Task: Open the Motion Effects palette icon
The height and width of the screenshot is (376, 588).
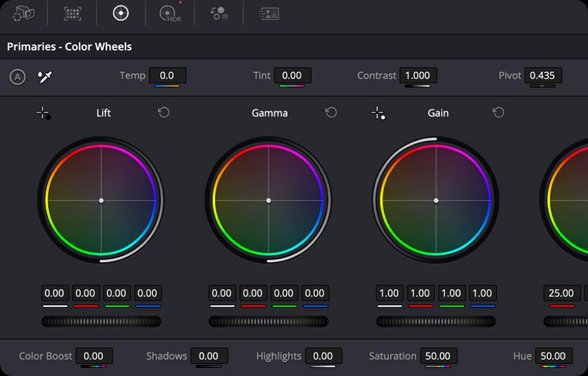Action: [x=269, y=14]
